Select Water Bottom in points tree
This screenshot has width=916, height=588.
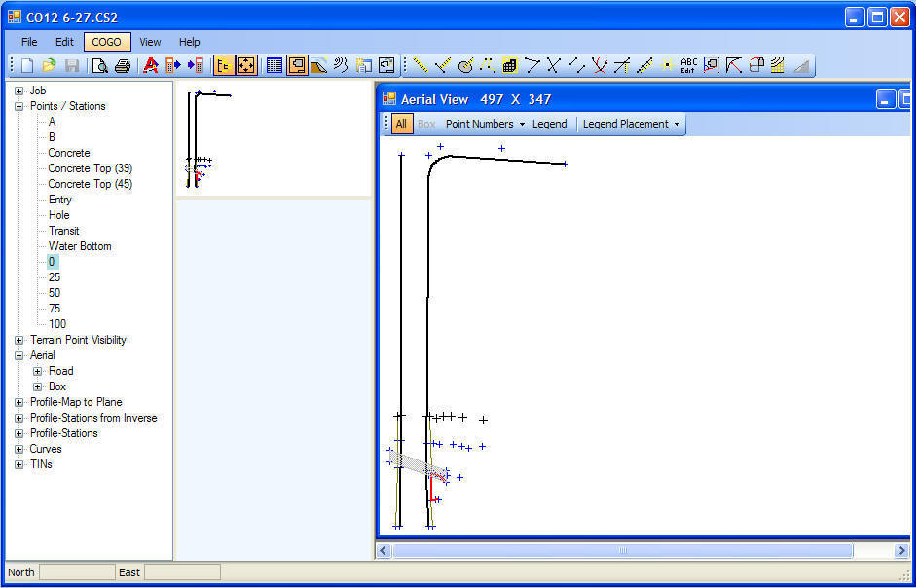(80, 246)
